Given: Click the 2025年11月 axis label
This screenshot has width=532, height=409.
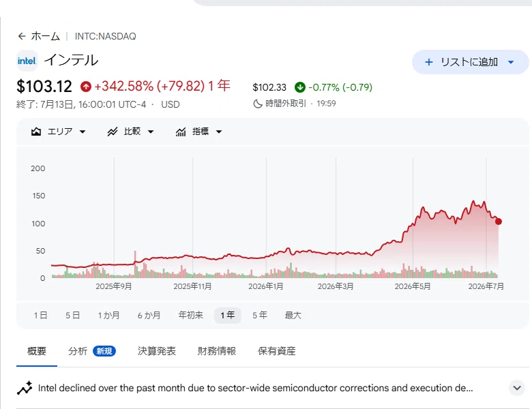Looking at the screenshot, I should click(192, 286).
